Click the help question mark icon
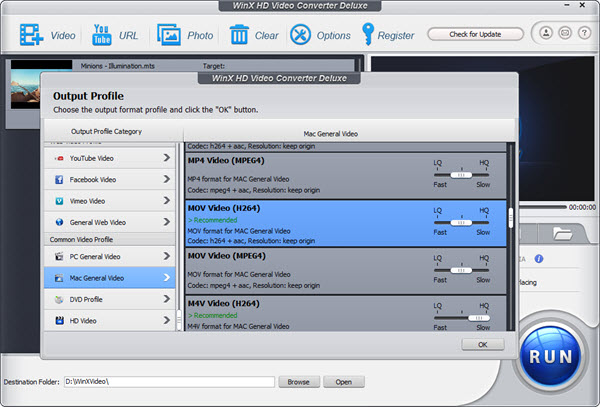 584,33
